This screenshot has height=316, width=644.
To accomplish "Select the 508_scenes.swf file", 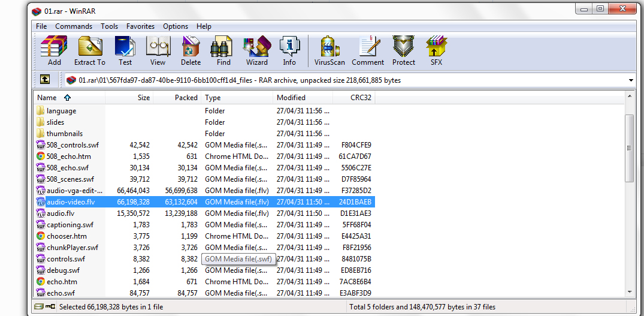I will (x=70, y=179).
